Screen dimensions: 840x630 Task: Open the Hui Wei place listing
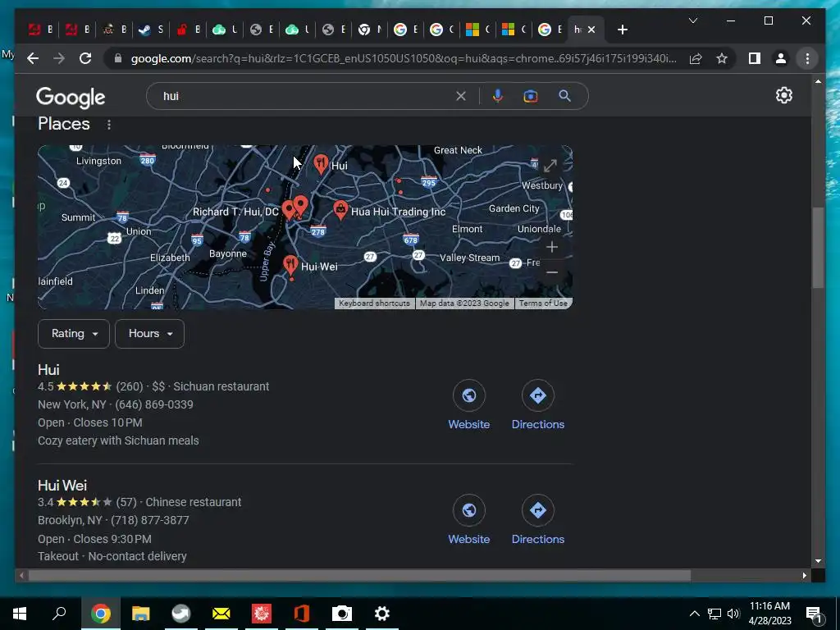(x=62, y=486)
